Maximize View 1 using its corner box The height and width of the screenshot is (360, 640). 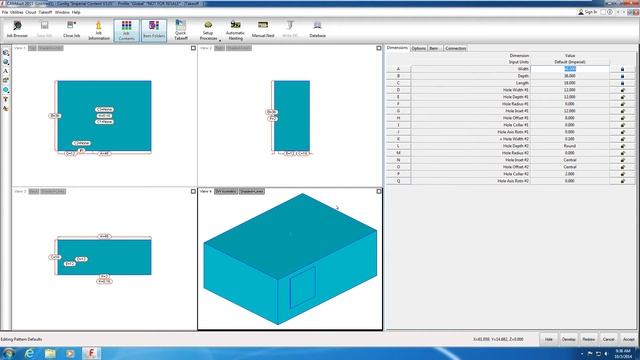[x=193, y=48]
